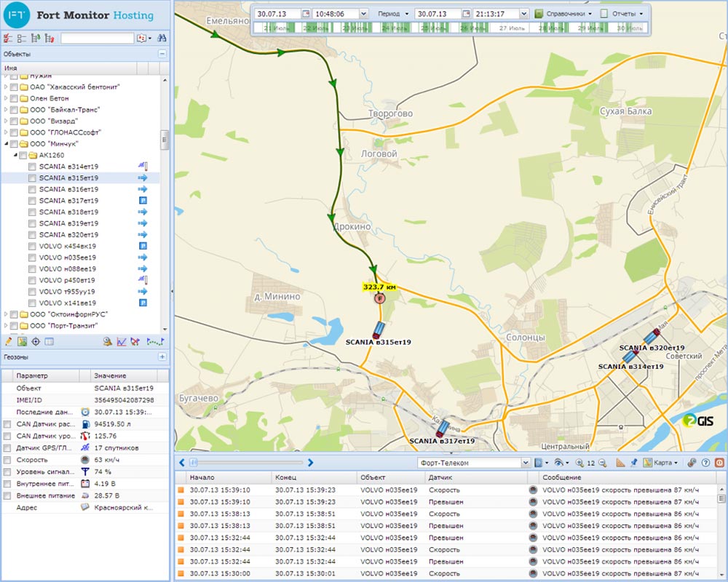Expand the Геозоны panel with plus button
This screenshot has width=728, height=582.
(x=162, y=357)
